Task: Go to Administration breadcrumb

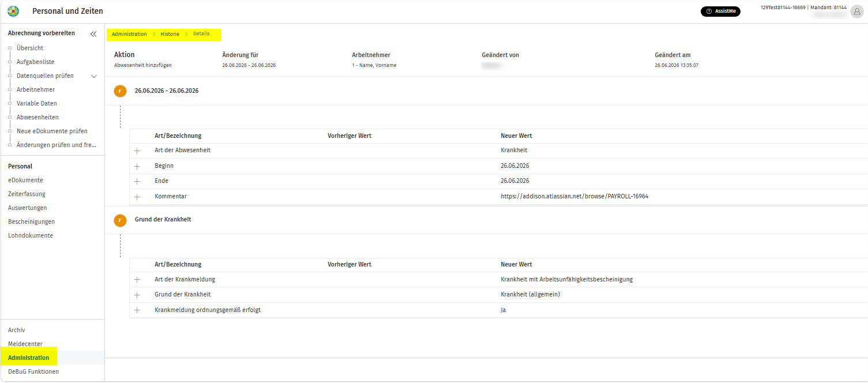Action: coord(129,34)
